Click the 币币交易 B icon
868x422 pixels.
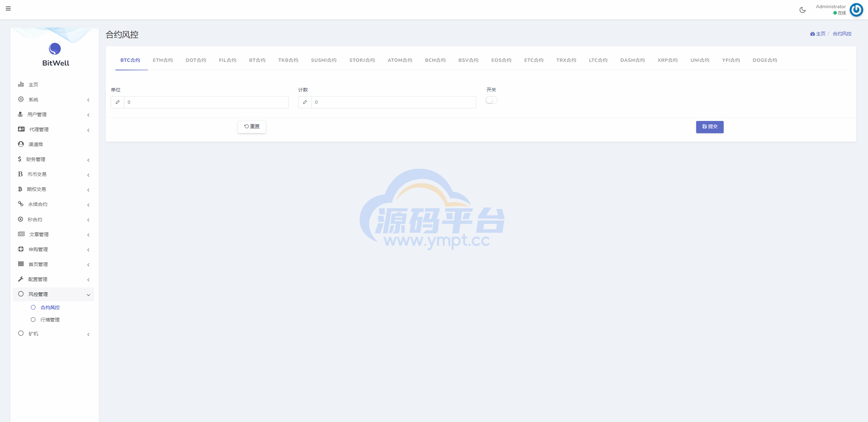(x=20, y=174)
